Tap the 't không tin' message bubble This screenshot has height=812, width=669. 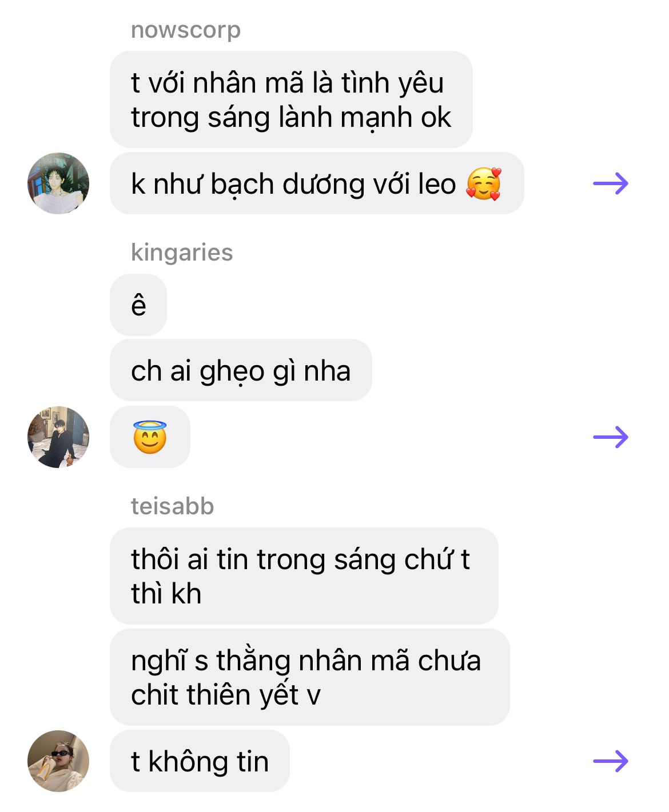click(x=200, y=761)
